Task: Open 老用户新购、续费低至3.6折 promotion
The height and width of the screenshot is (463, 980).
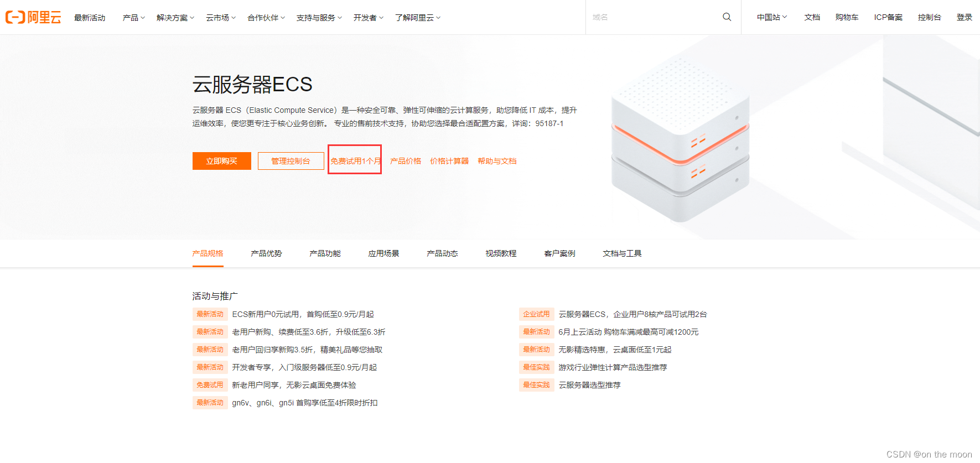Action: coord(309,332)
